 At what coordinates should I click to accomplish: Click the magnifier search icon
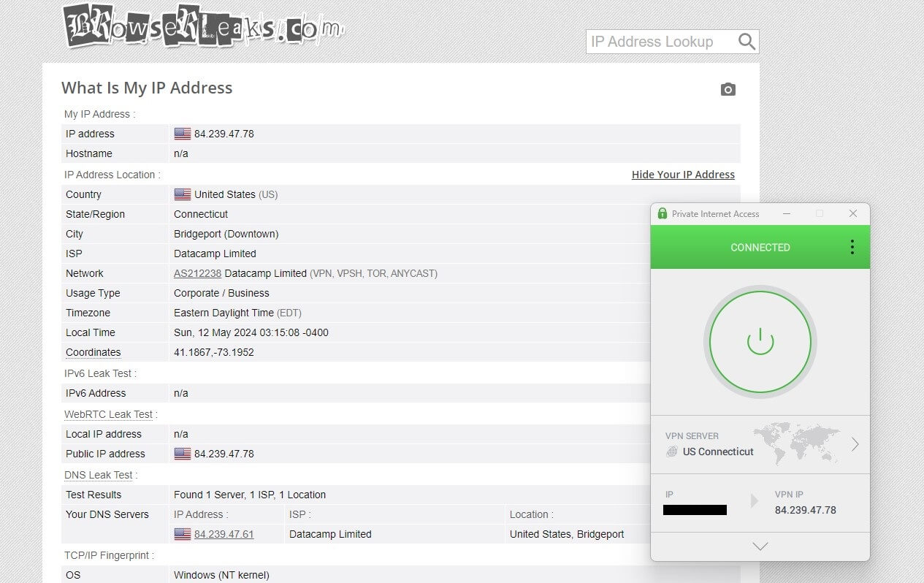(x=747, y=42)
